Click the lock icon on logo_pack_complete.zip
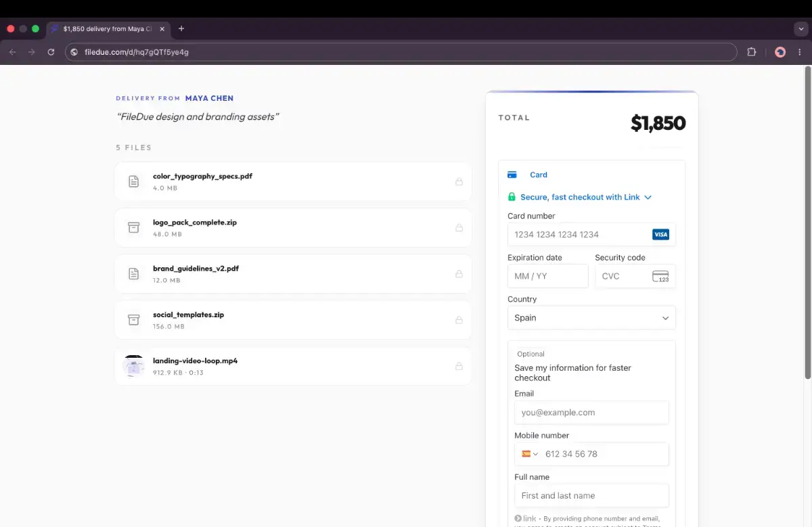812x527 pixels. coord(459,227)
